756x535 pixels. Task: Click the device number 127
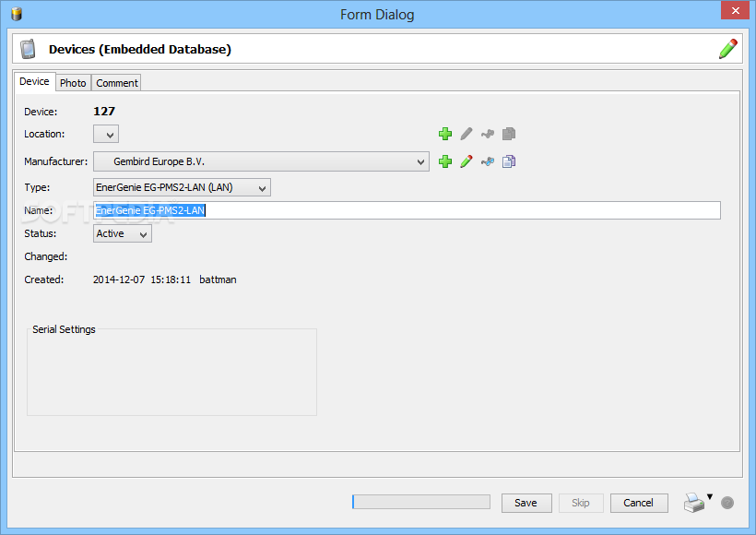point(104,112)
